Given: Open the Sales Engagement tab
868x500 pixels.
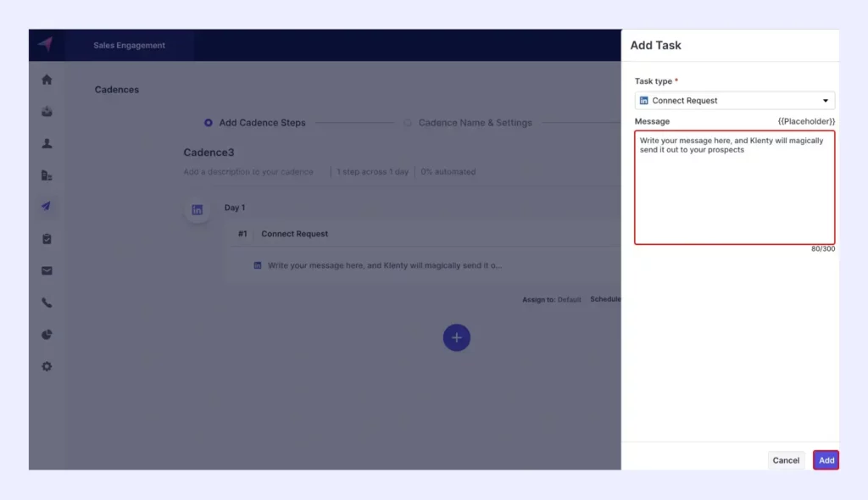Looking at the screenshot, I should click(129, 46).
